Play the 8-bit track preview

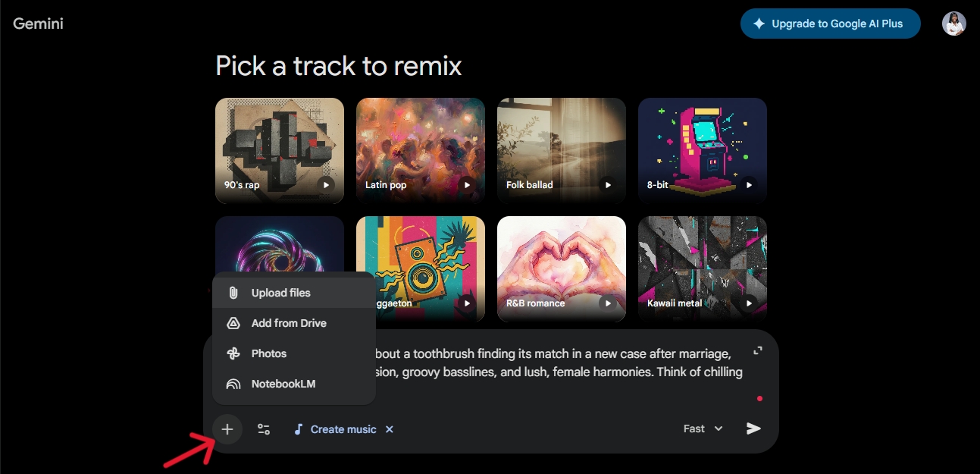[x=749, y=184]
